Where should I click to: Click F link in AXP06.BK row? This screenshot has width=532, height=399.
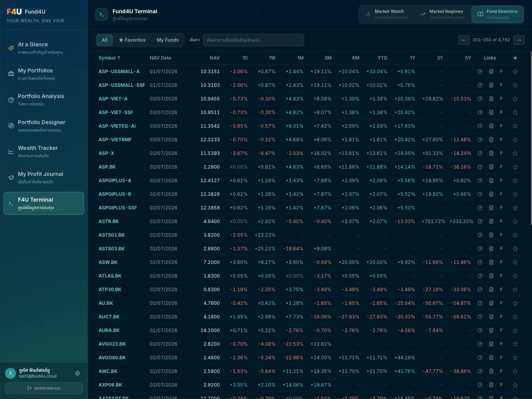(x=501, y=385)
